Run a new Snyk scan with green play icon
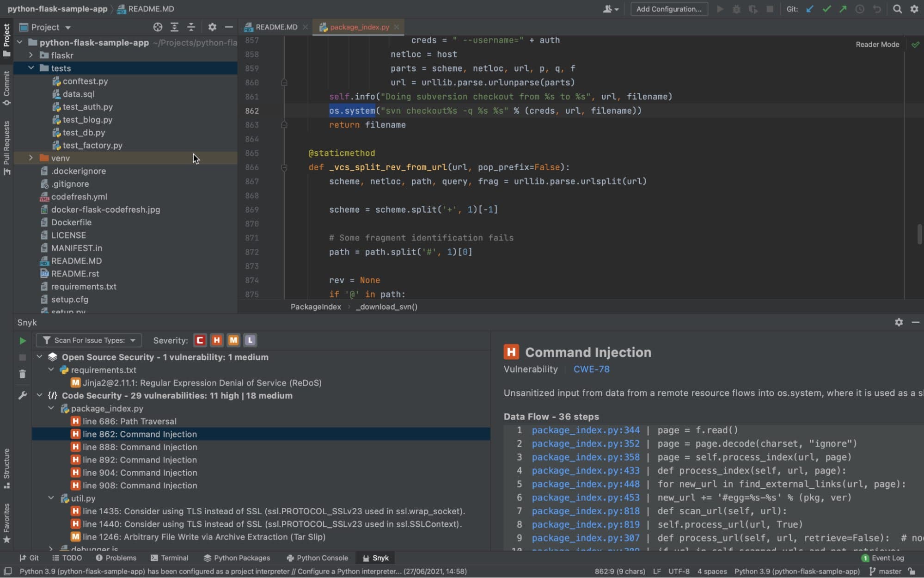 click(22, 341)
